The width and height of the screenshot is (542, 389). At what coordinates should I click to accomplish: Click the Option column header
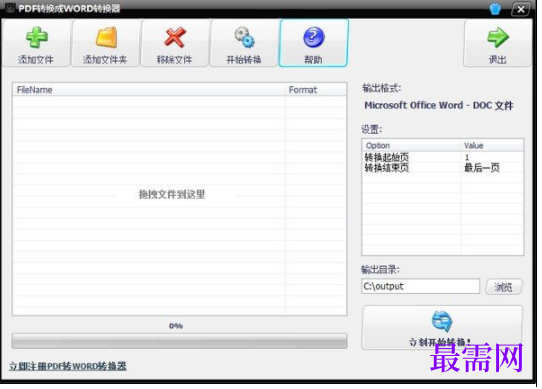(x=411, y=146)
